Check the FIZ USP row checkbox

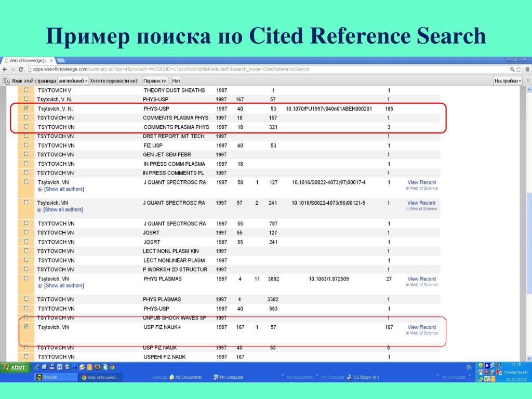26,145
